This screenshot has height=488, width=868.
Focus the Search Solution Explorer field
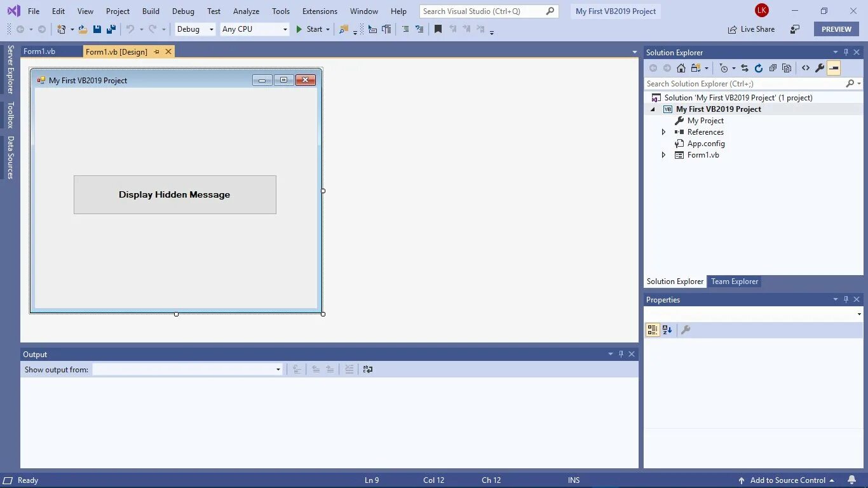coord(753,83)
